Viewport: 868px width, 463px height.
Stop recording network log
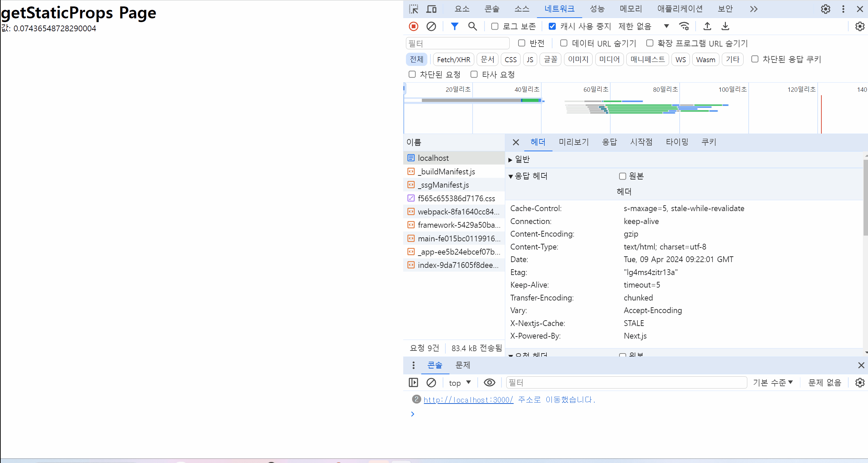pos(413,26)
